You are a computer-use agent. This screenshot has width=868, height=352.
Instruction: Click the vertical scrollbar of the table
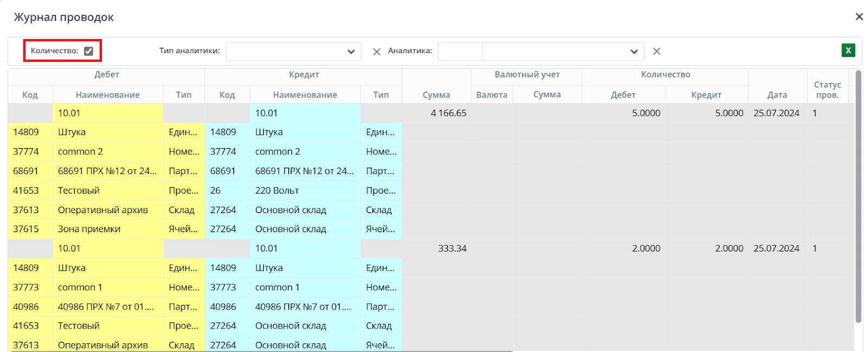click(x=858, y=195)
